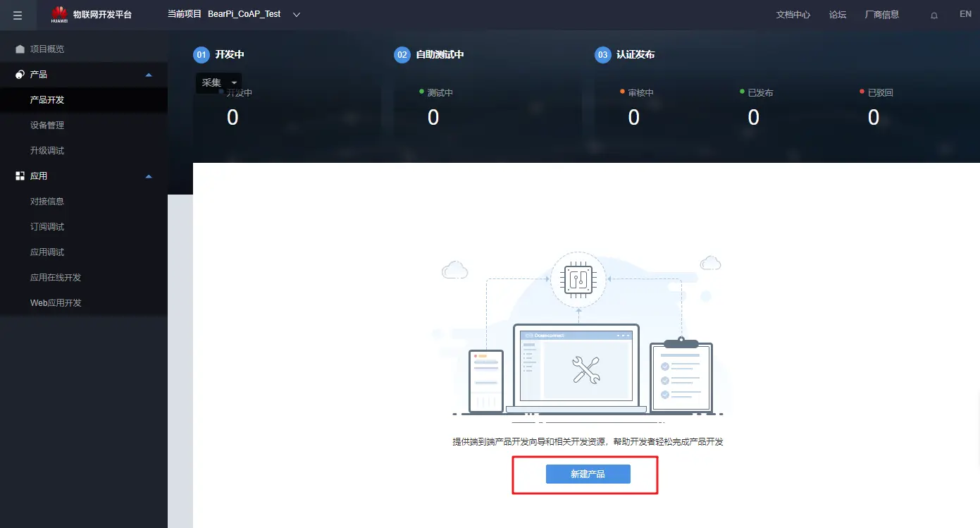Open 文档中心 link
The image size is (980, 528).
793,15
